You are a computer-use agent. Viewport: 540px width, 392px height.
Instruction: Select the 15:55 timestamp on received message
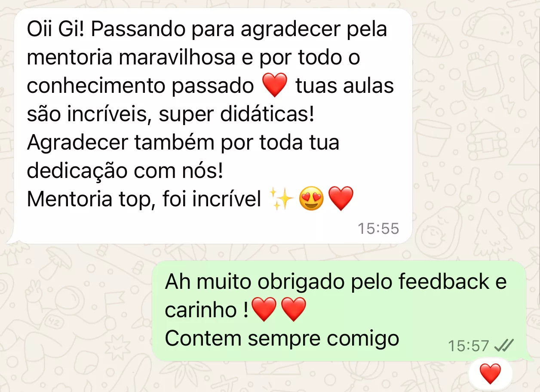click(378, 229)
